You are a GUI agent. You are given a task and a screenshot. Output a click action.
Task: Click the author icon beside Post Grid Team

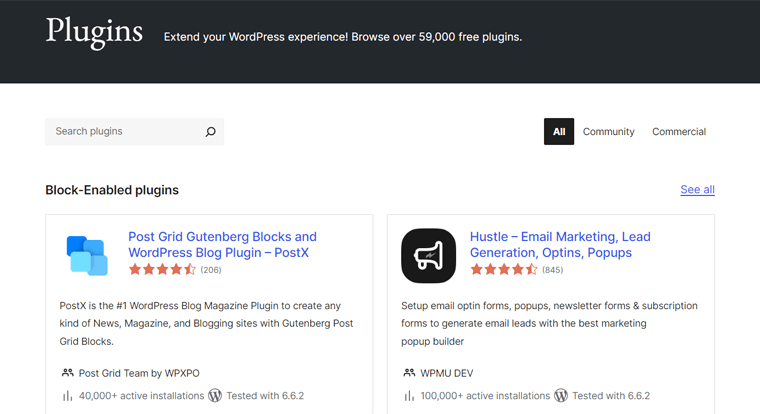pyautogui.click(x=67, y=373)
